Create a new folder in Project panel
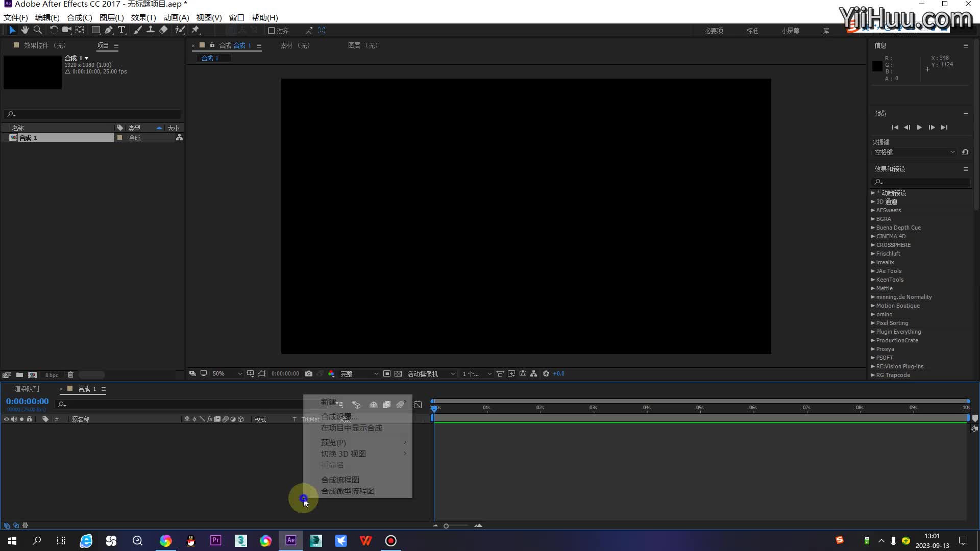 [x=19, y=375]
